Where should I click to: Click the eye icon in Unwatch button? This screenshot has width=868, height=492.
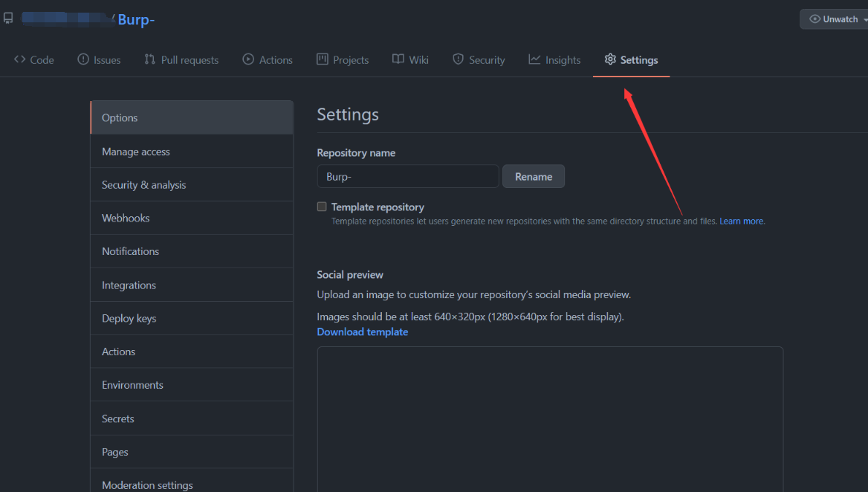[x=814, y=19]
